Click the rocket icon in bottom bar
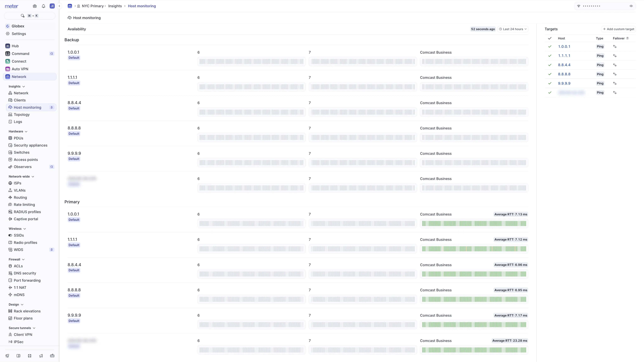This screenshot has width=644, height=362. tap(7, 356)
